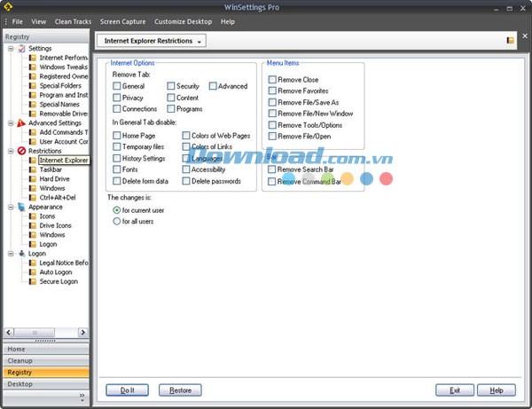Enable Delete passwords checkbox
Screen dimensions: 532x409
pyautogui.click(x=186, y=181)
